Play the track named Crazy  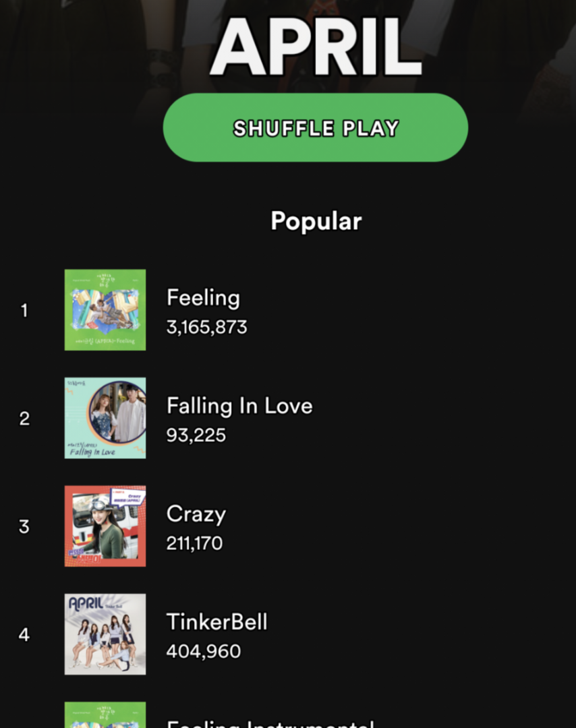(x=196, y=514)
